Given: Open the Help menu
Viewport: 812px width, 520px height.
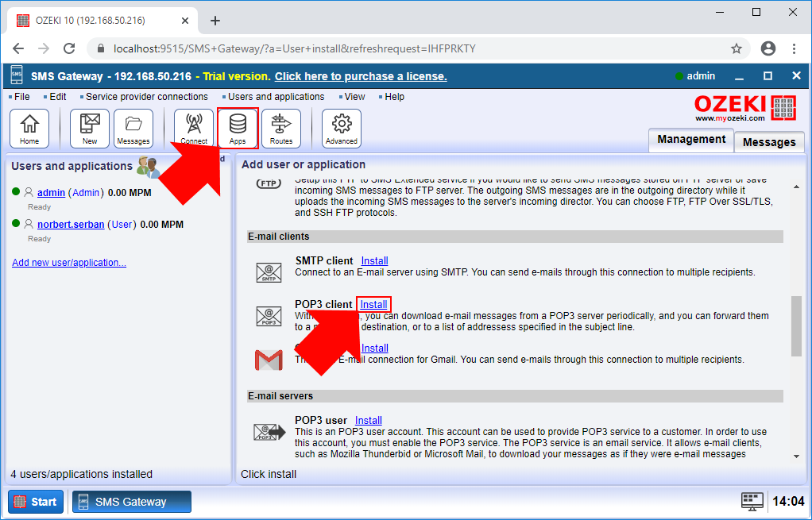Looking at the screenshot, I should click(x=394, y=97).
